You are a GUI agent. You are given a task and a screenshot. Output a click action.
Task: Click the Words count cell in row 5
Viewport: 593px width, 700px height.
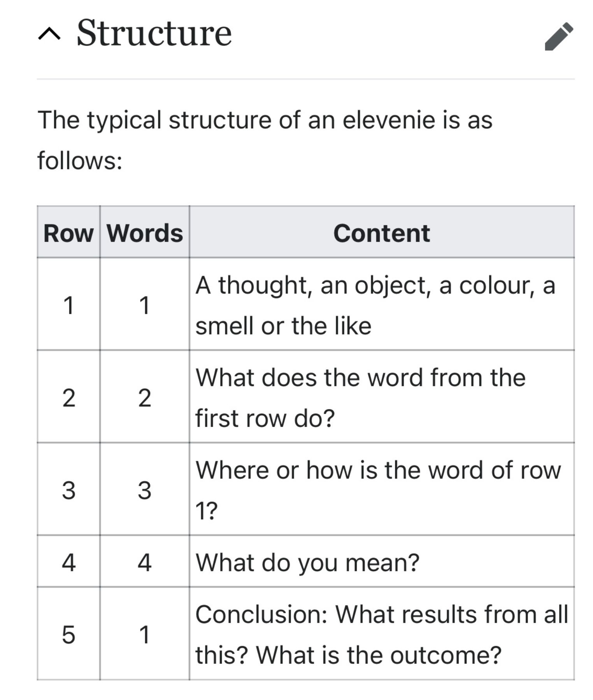click(144, 635)
